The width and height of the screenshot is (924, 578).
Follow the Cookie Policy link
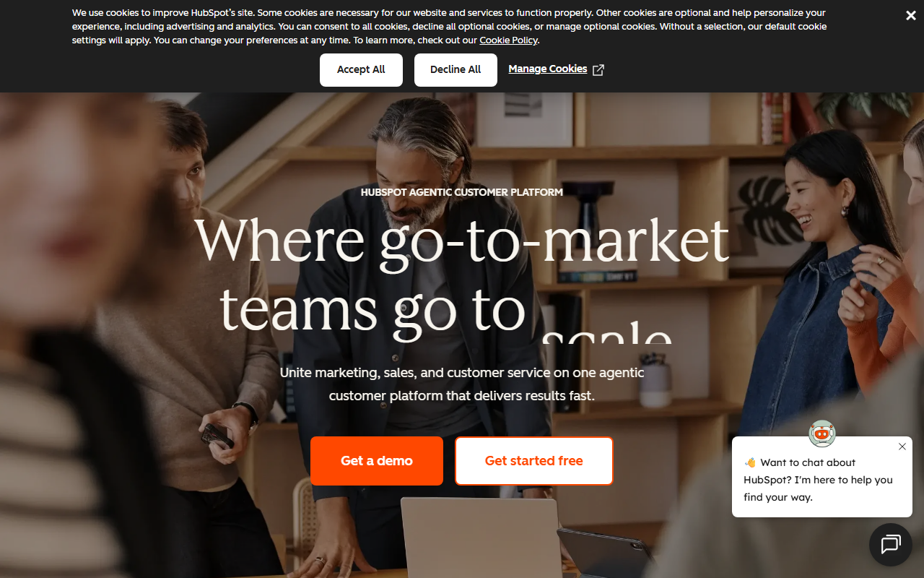click(508, 40)
